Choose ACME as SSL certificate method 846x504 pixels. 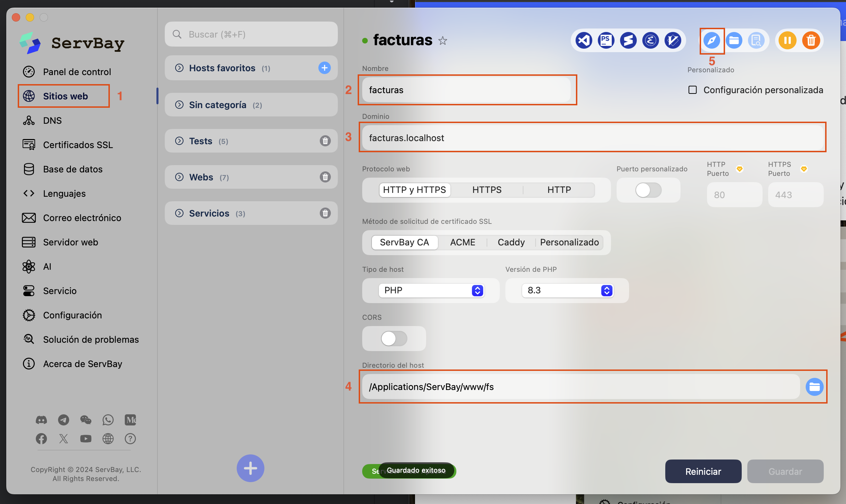462,243
